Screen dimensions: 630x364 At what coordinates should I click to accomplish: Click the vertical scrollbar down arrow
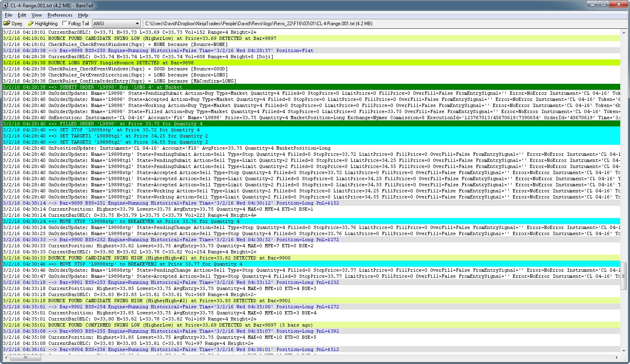(624, 351)
